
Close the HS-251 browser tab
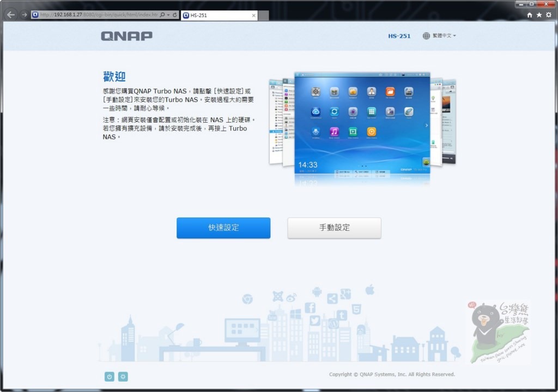[253, 15]
